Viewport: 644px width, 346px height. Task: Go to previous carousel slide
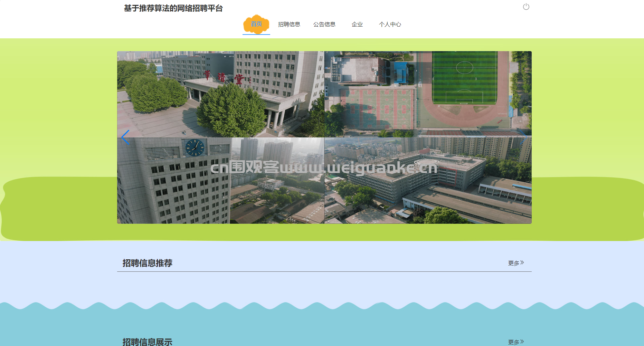pyautogui.click(x=125, y=137)
